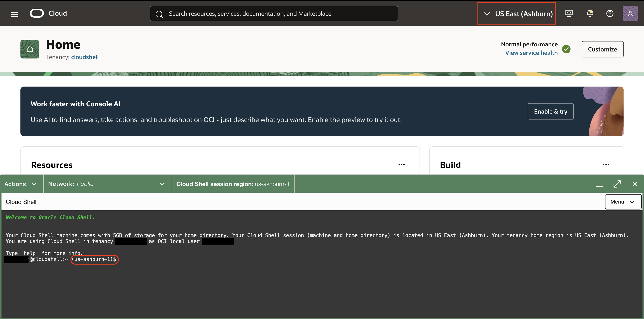Close the Cloud Shell panel
The width and height of the screenshot is (644, 319).
click(x=635, y=184)
